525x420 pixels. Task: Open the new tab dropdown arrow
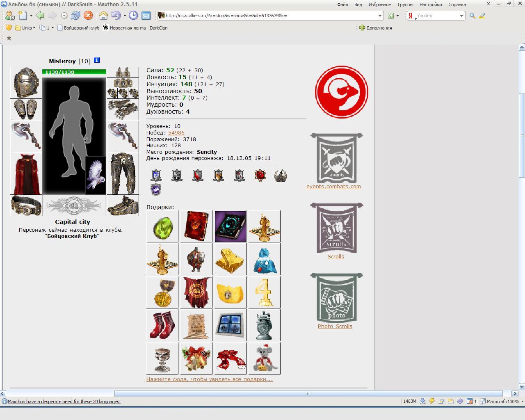click(31, 16)
